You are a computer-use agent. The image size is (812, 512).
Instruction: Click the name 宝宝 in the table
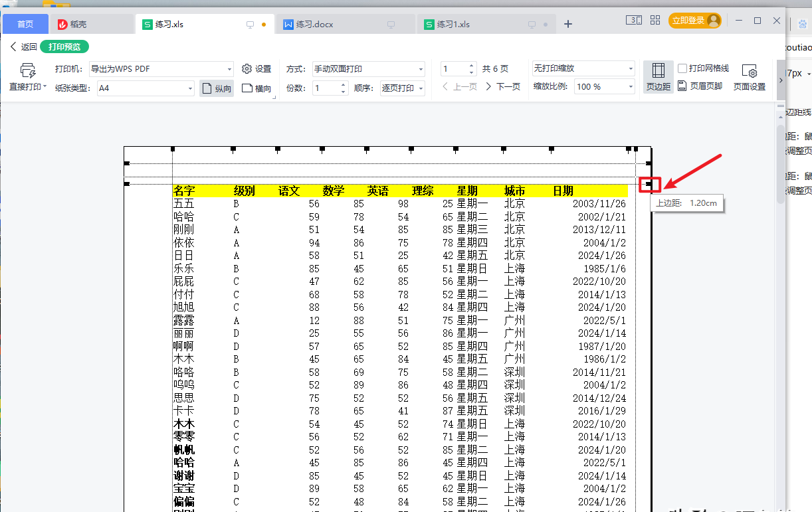click(x=184, y=489)
